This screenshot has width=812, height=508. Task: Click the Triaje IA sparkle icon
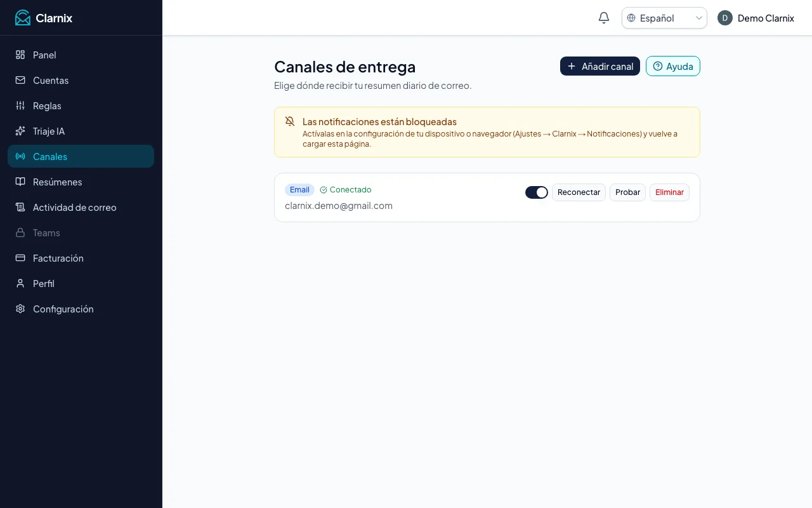click(20, 131)
